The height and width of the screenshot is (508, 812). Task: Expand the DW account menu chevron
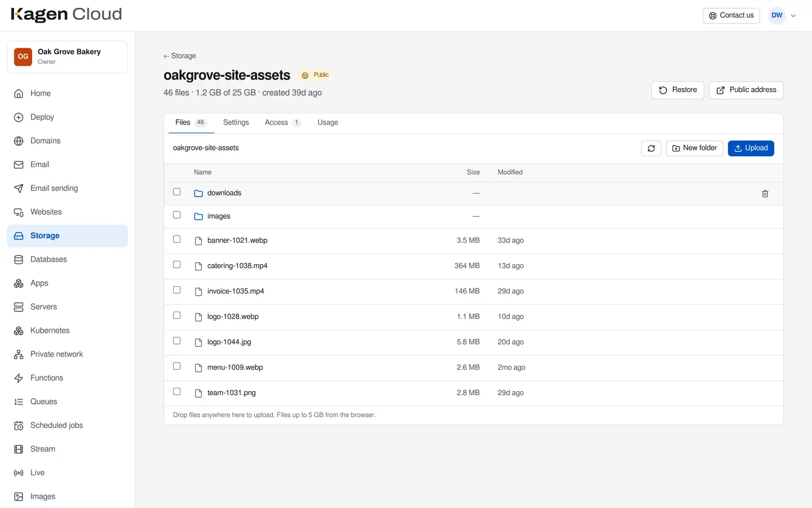pos(793,16)
